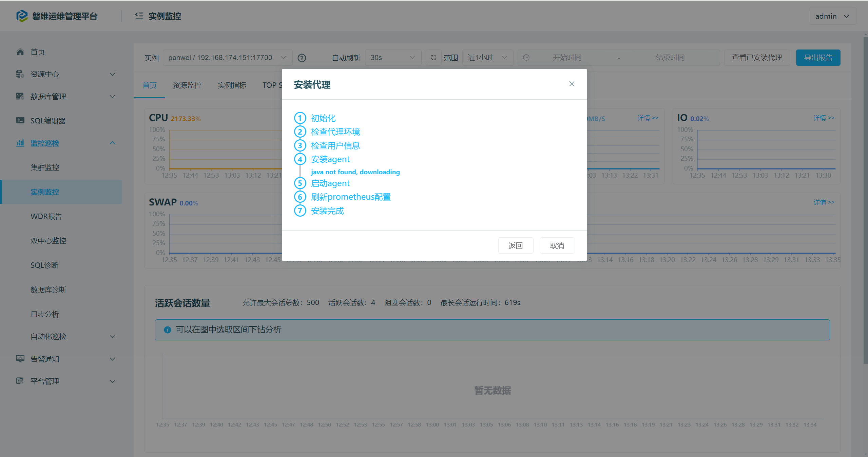Open the 30s auto-refresh dropdown
The width and height of the screenshot is (868, 457).
(392, 58)
